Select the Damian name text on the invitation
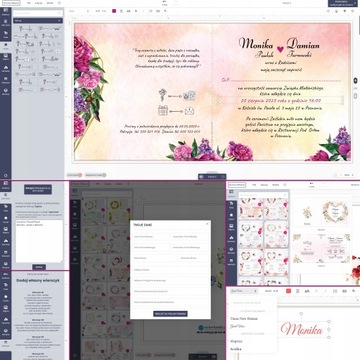Screen dimensions: 360x360 pos(303,44)
